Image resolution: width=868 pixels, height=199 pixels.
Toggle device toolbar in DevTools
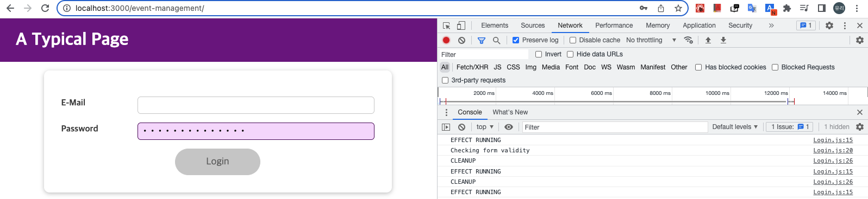tap(461, 25)
